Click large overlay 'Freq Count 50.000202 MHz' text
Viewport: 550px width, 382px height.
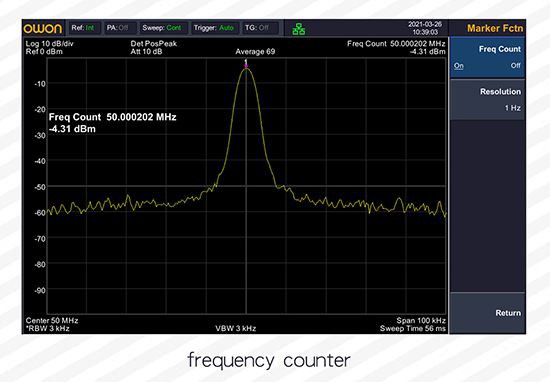pos(112,117)
